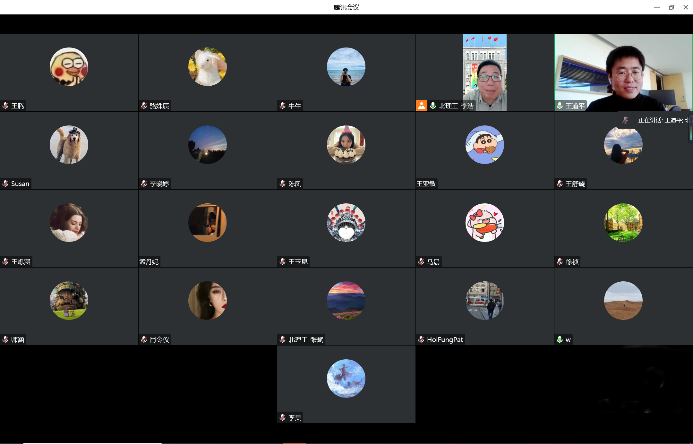This screenshot has height=444, width=693.
Task: Select video of man in black sweater
Action: (x=622, y=72)
